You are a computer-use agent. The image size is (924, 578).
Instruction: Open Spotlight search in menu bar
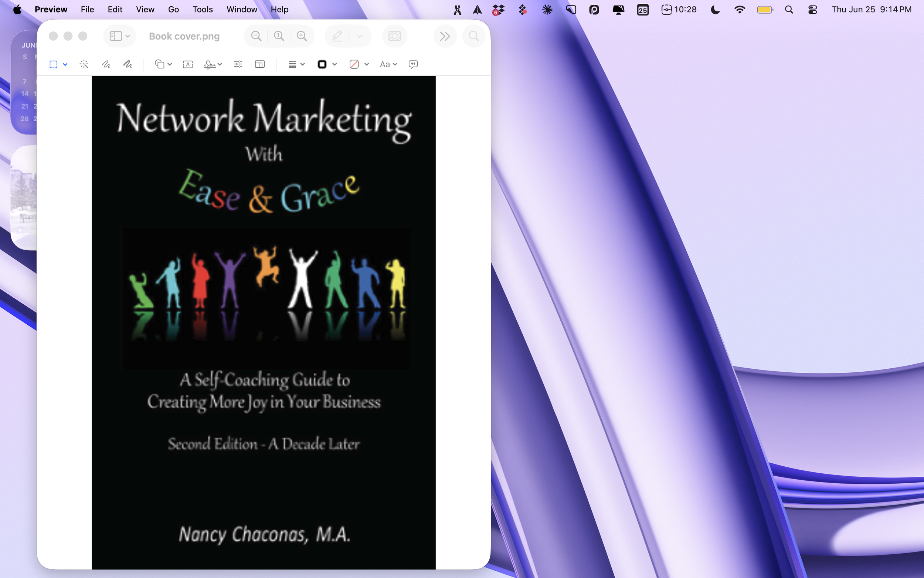coord(789,10)
